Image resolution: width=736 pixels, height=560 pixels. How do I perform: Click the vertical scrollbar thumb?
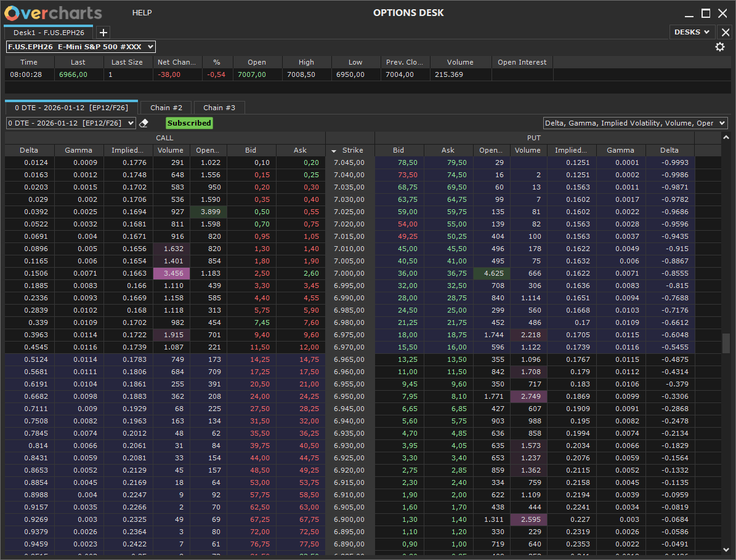[726, 343]
